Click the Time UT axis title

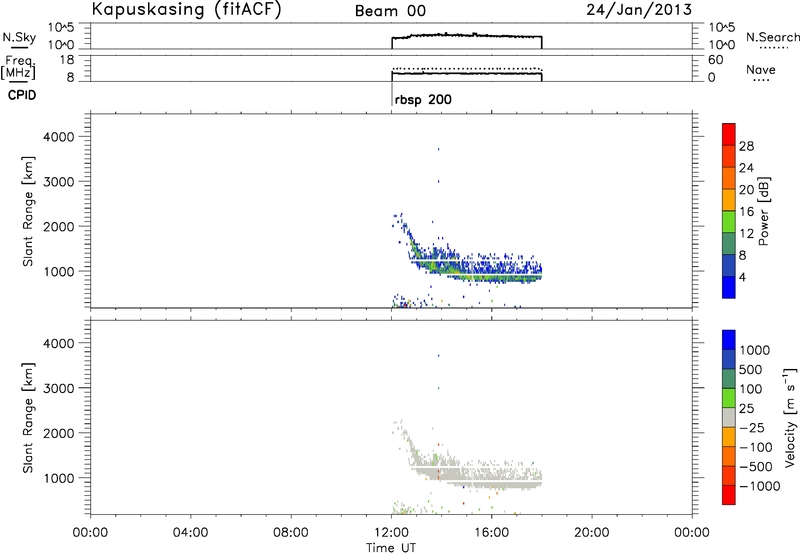391,548
